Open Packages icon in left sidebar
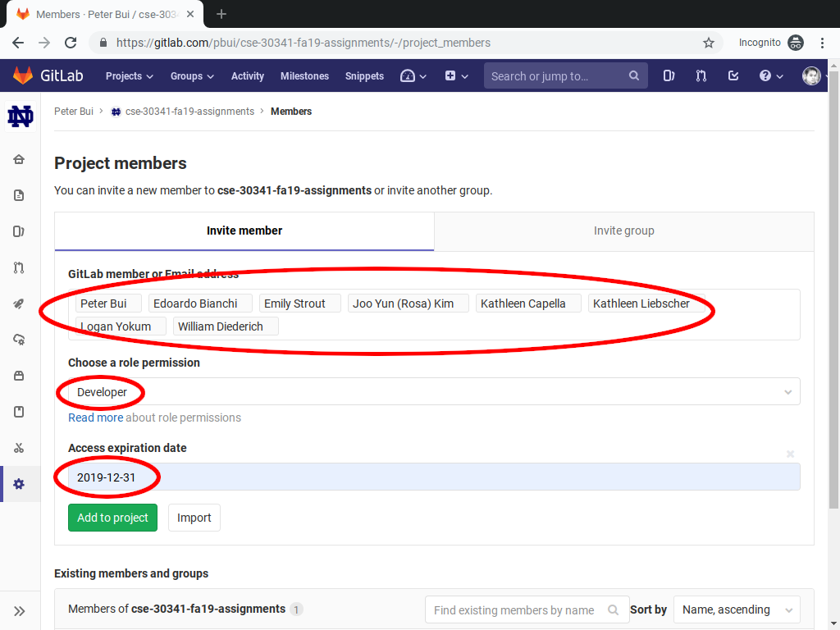The image size is (840, 630). click(x=19, y=376)
